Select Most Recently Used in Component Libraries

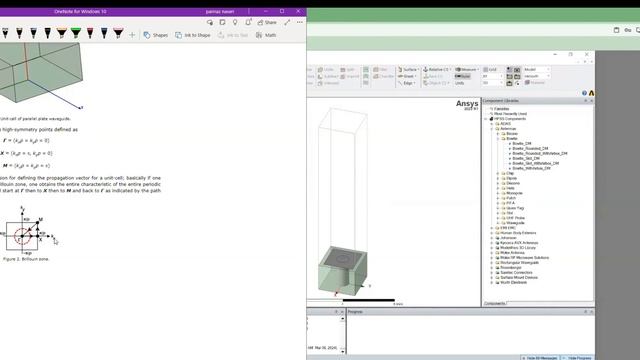[510, 114]
